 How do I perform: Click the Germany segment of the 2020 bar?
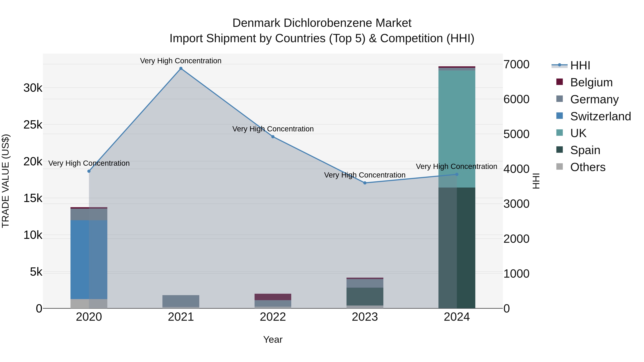[x=89, y=214]
